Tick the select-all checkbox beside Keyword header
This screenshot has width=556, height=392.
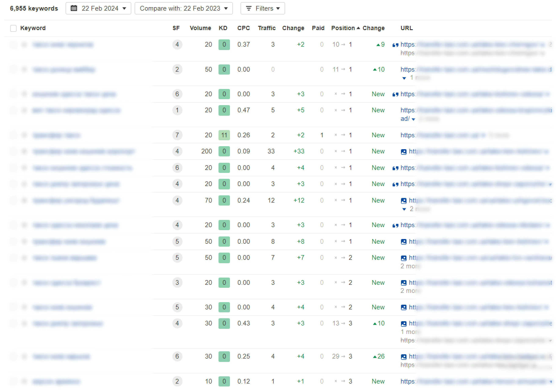(13, 28)
